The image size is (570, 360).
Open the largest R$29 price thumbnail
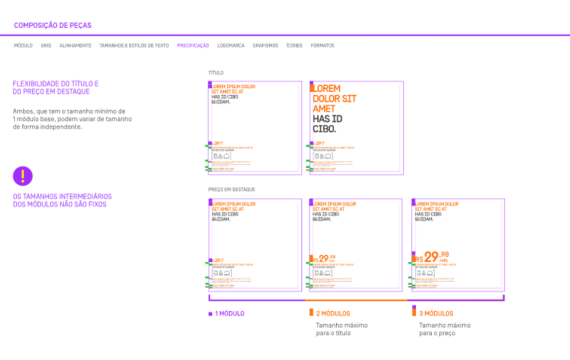pos(458,245)
